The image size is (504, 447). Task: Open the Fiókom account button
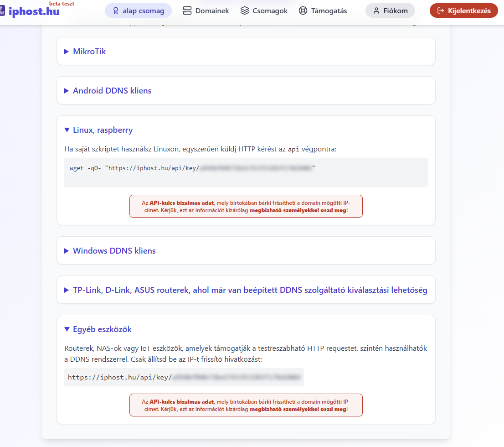[390, 11]
